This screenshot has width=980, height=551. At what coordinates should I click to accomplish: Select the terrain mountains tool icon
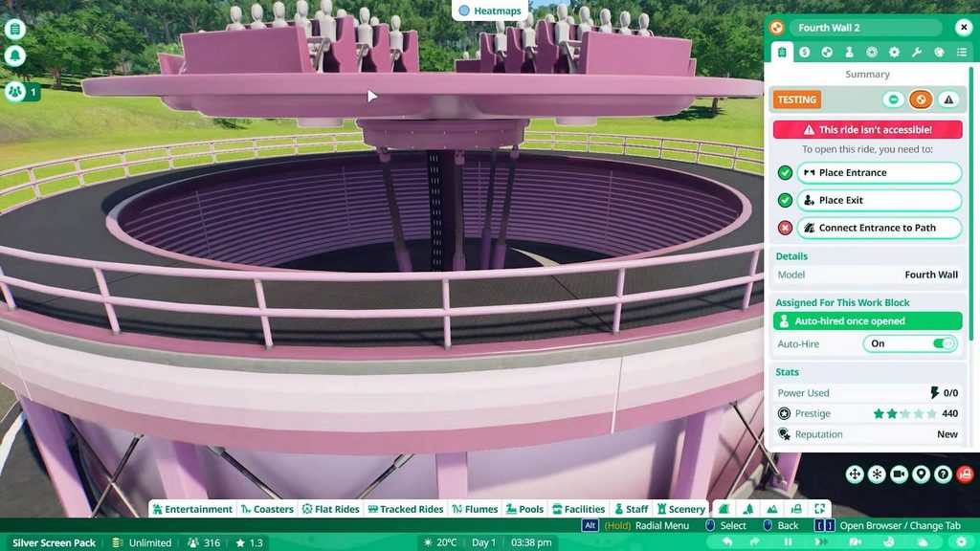(x=772, y=509)
